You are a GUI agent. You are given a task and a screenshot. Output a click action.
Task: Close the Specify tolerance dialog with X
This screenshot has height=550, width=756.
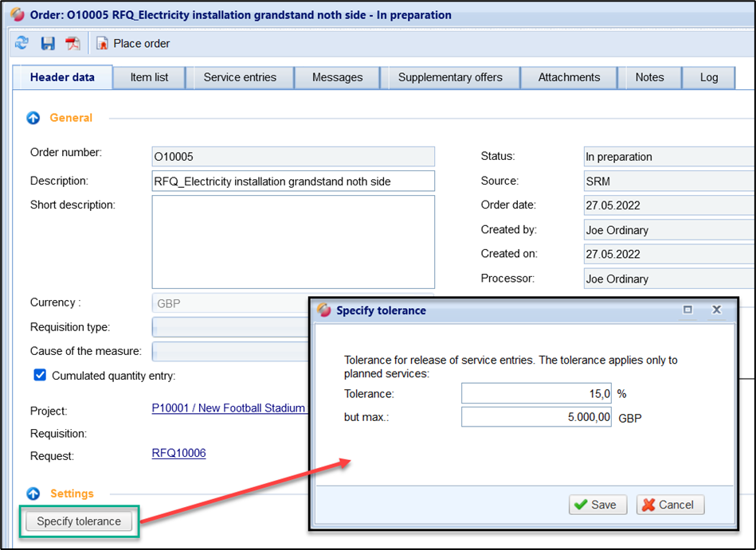tap(716, 310)
